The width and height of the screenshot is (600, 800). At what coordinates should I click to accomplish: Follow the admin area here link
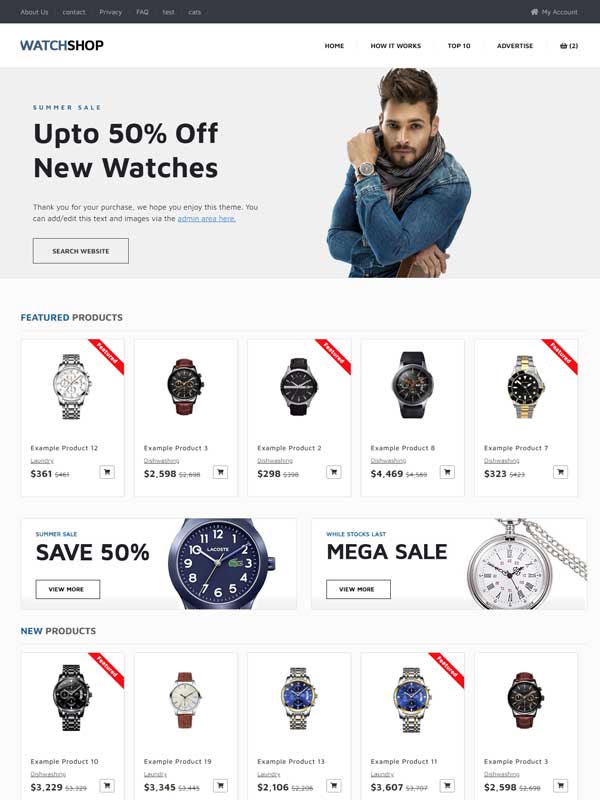pos(207,218)
